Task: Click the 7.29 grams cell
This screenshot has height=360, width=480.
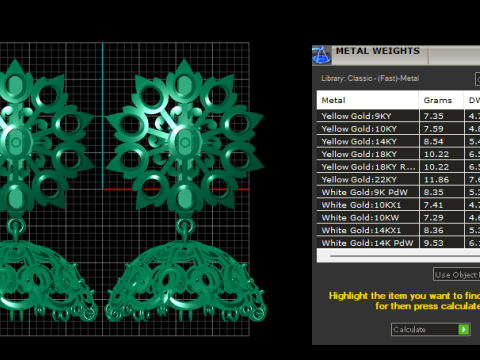Action: click(x=441, y=217)
